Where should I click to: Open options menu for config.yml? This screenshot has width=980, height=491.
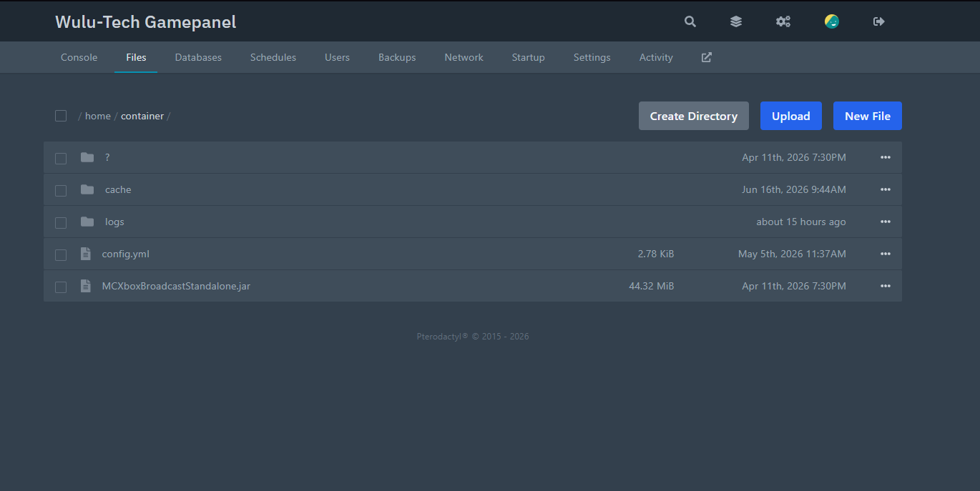coord(886,254)
